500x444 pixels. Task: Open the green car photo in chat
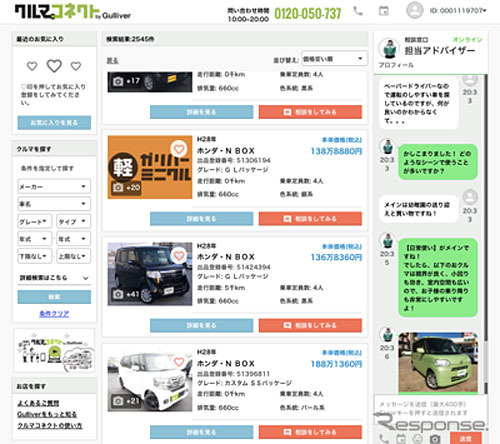coord(438,362)
